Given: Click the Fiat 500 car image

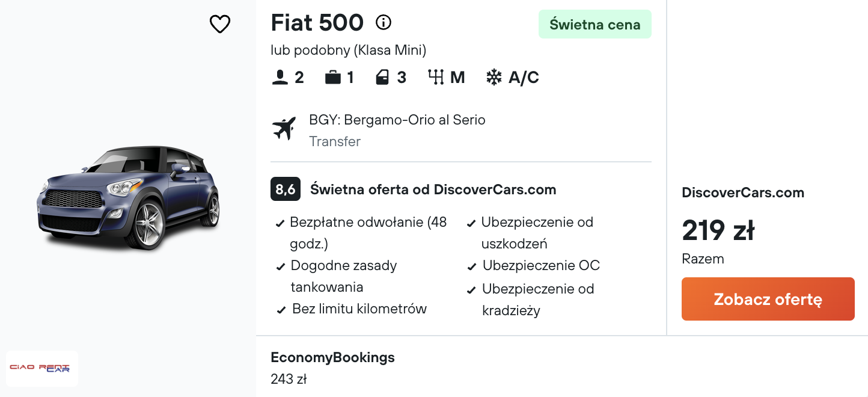Looking at the screenshot, I should [x=129, y=197].
